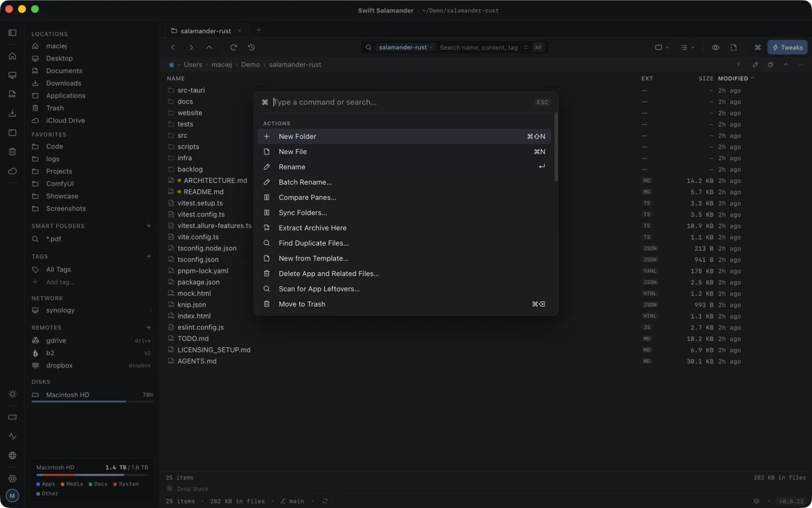
Task: Open the Documents rail icon
Action: pyautogui.click(x=12, y=94)
